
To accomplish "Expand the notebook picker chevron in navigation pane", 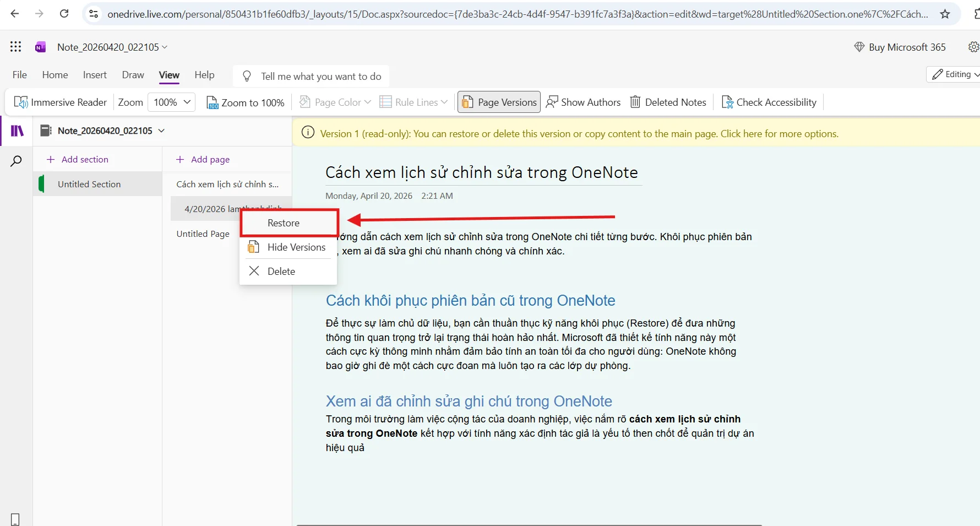I will pos(161,131).
